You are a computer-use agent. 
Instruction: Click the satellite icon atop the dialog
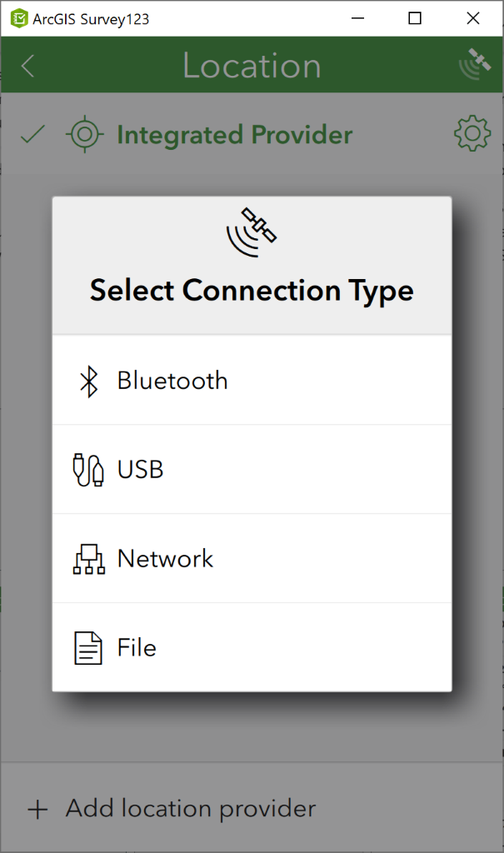pos(252,232)
